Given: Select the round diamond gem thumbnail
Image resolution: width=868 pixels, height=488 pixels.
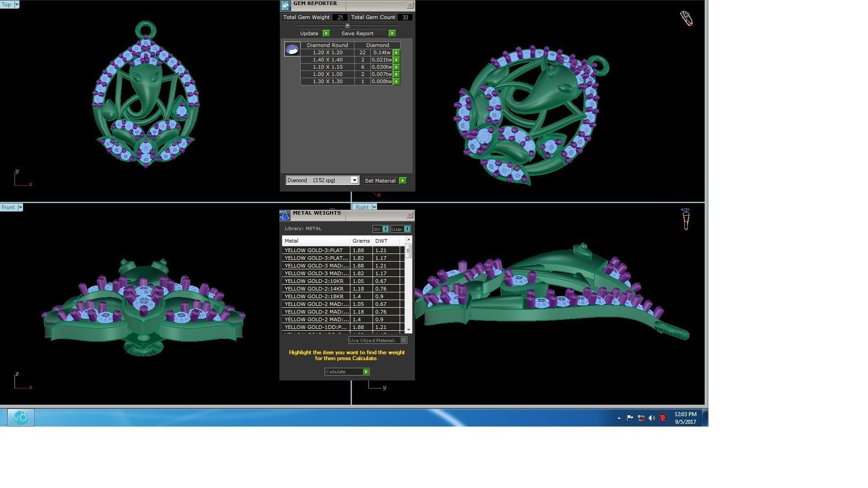Looking at the screenshot, I should 292,49.
